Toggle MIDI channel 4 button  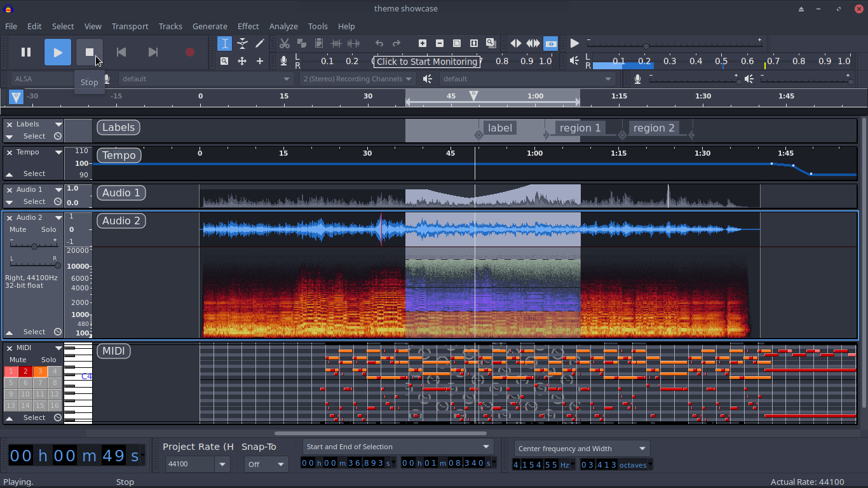(55, 372)
